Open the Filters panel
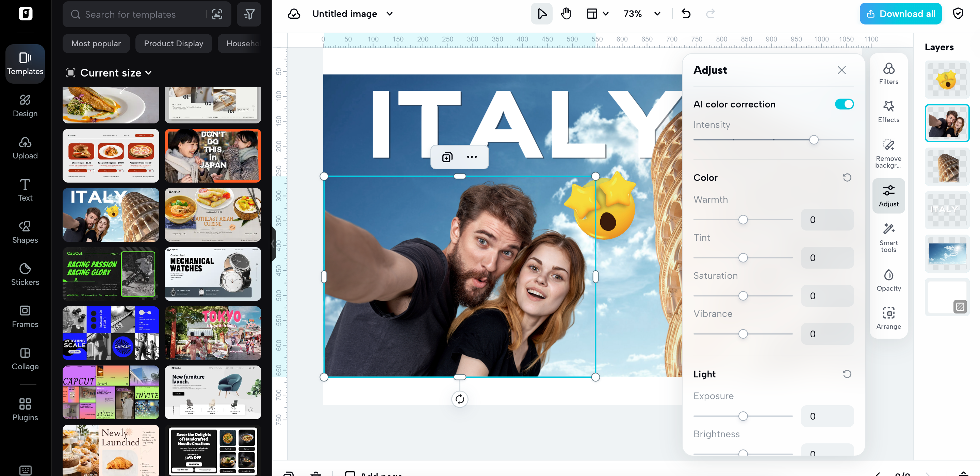The height and width of the screenshot is (476, 980). [888, 74]
